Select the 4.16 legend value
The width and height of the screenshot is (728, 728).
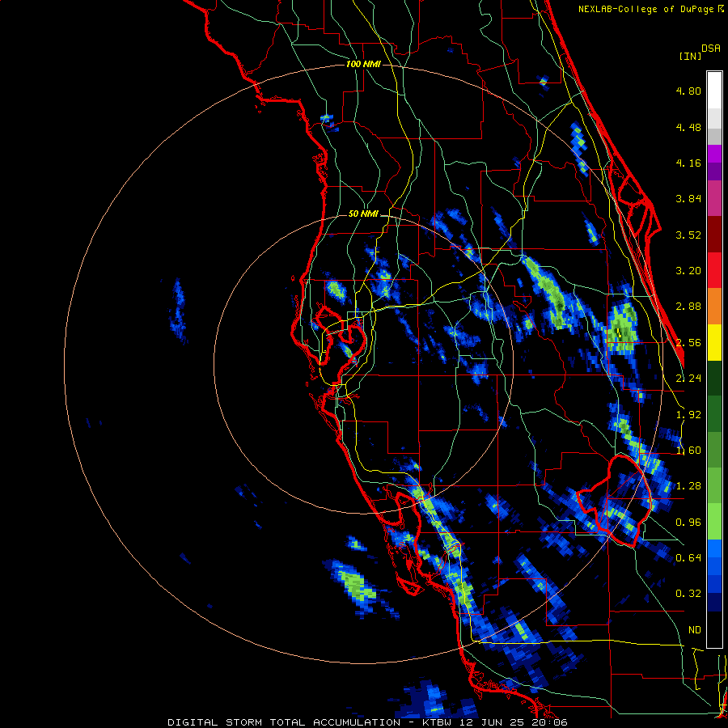click(x=688, y=163)
